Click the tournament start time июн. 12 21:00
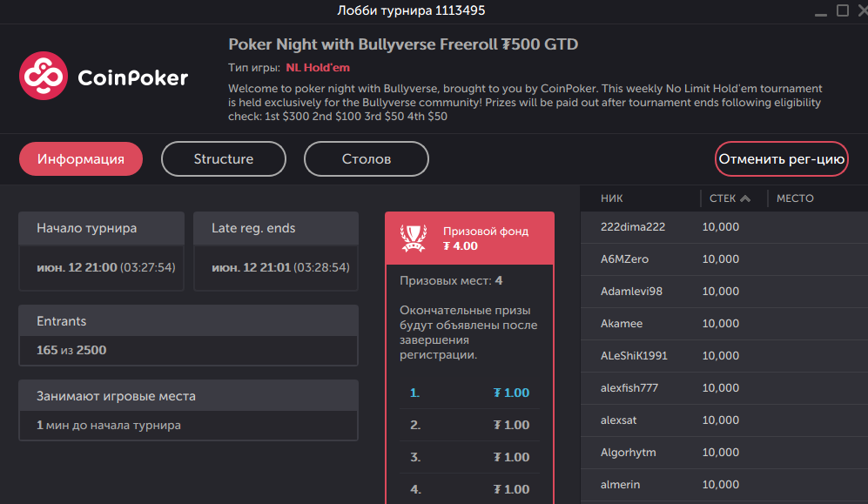 click(x=77, y=267)
